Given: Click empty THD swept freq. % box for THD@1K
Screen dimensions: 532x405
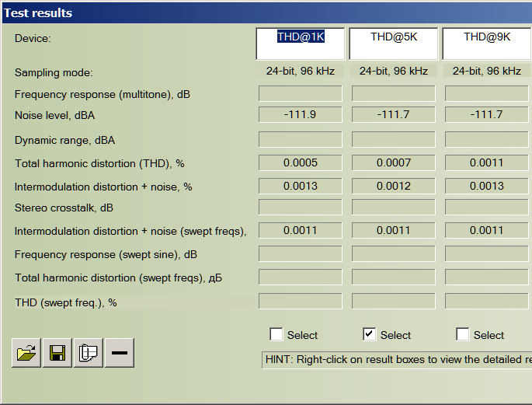Looking at the screenshot, I should point(301,301).
